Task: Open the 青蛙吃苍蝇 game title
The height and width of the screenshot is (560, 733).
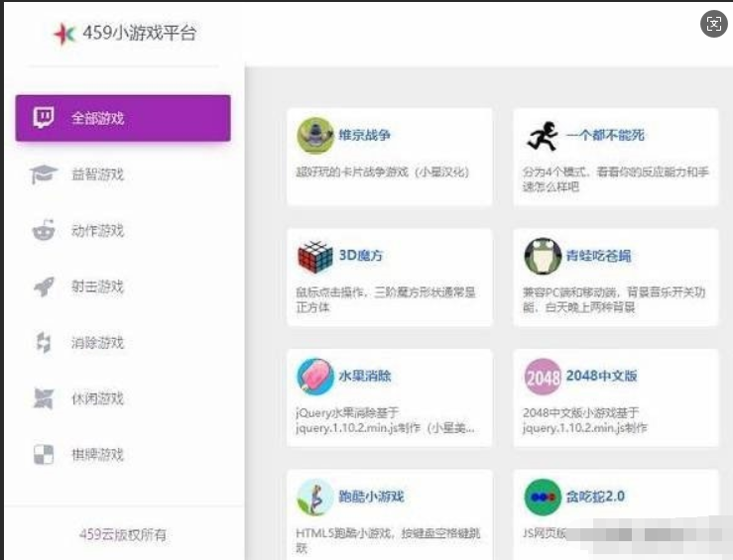Action: (x=598, y=256)
